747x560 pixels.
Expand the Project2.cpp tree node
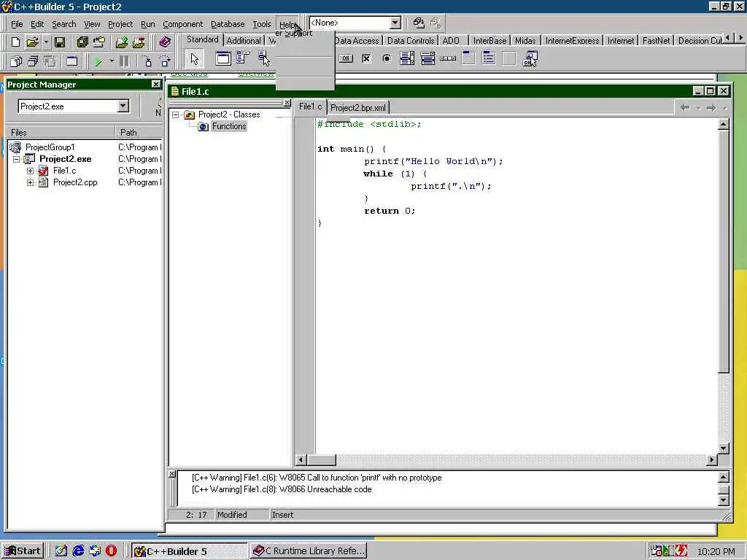coord(30,182)
